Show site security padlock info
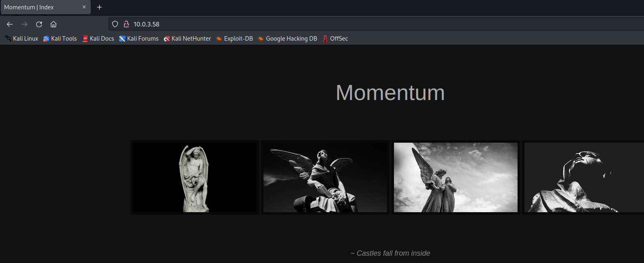644x263 pixels. 126,24
